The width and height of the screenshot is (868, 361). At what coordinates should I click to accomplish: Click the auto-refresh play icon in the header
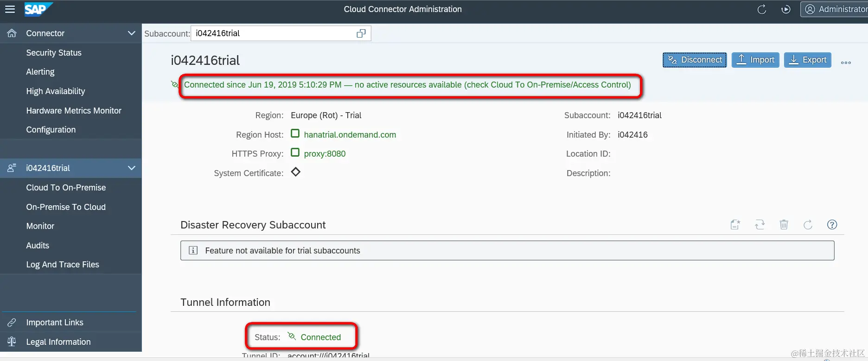785,9
